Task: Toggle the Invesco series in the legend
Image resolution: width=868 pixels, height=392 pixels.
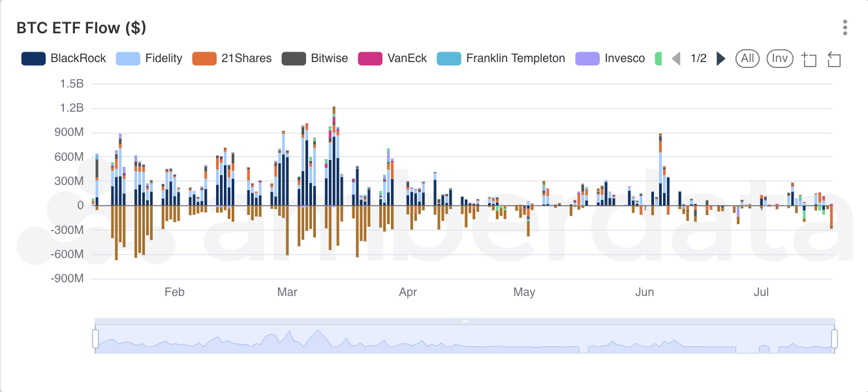Action: pos(610,59)
